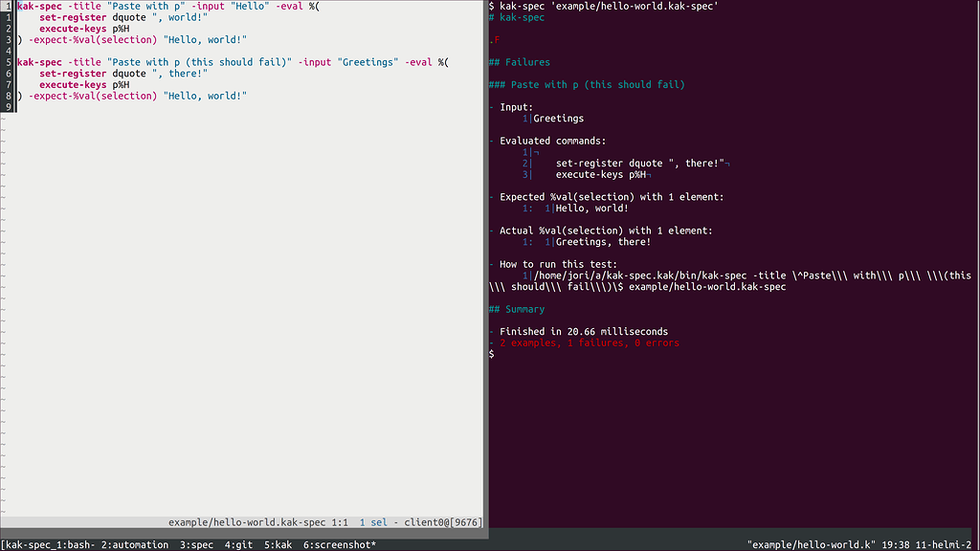This screenshot has width=980, height=551.
Task: Click the execute-keys p%H command on line 7
Action: point(85,84)
